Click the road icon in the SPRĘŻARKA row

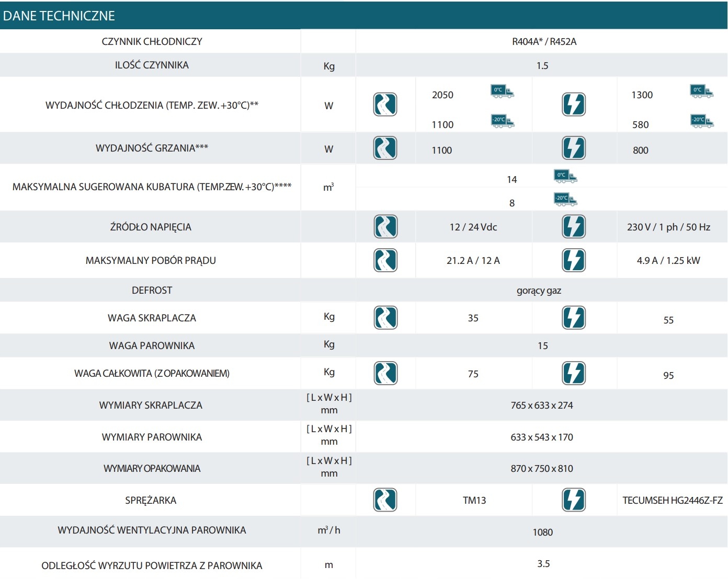pos(385,500)
